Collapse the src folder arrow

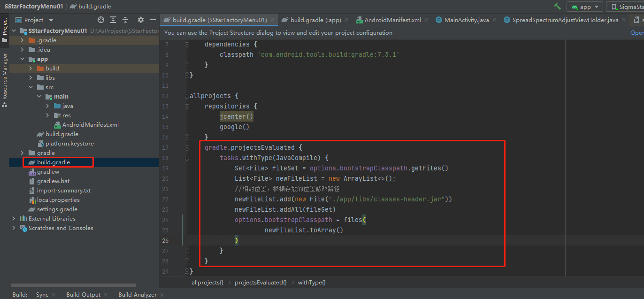coord(31,87)
